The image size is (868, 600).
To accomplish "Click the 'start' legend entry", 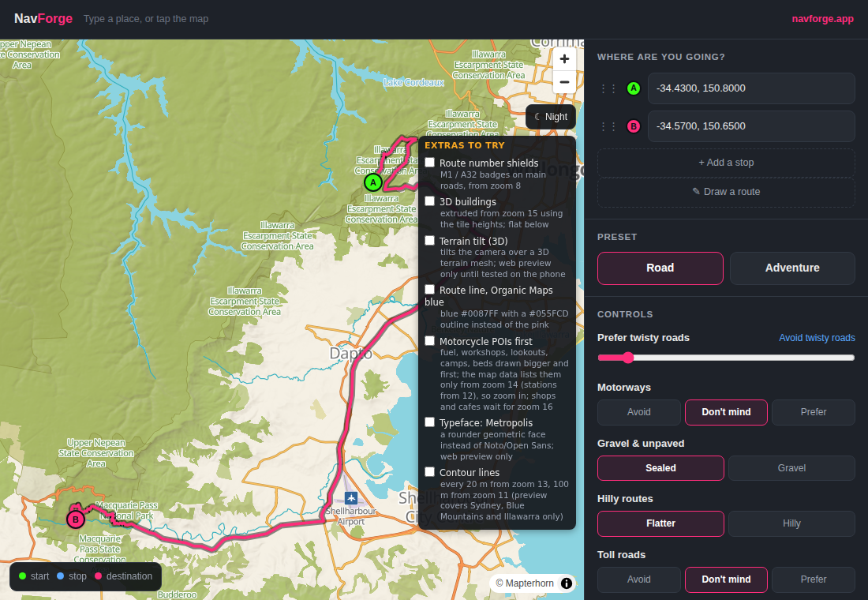I will tap(34, 576).
